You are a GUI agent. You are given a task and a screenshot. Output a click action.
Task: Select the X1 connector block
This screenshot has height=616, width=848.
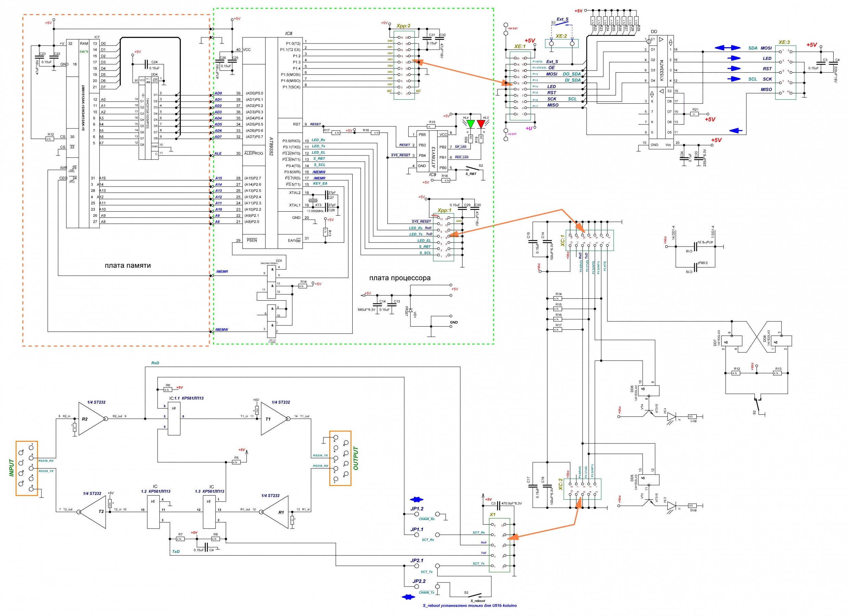pyautogui.click(x=499, y=545)
